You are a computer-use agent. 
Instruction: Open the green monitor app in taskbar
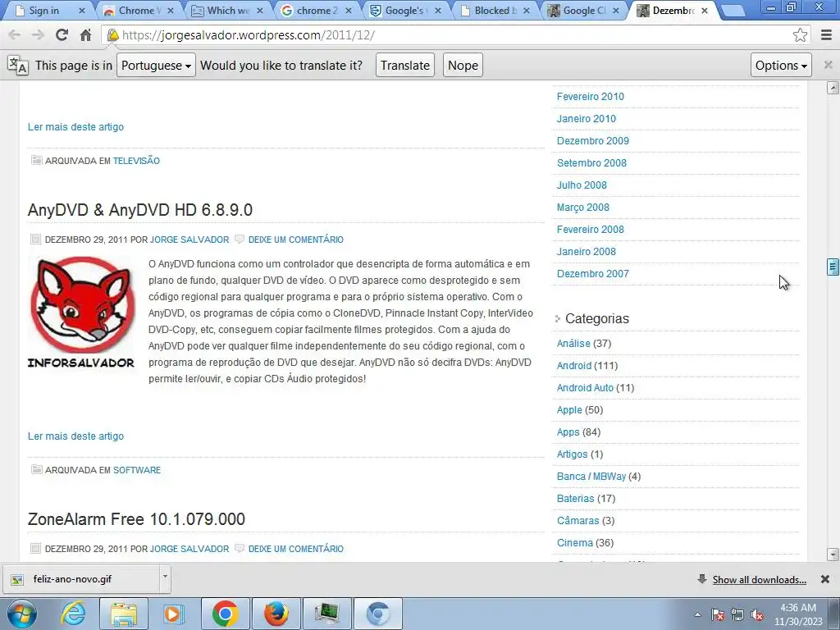tap(327, 614)
